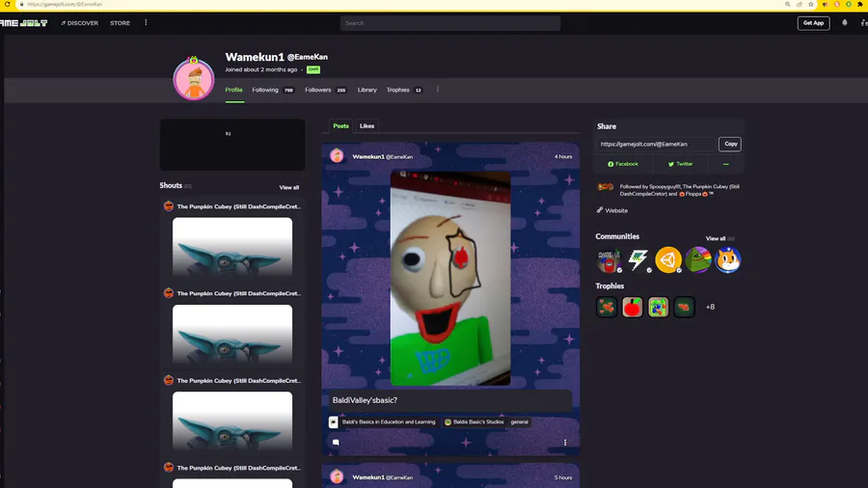Open the Scratch cat community icon
Screen dimensions: 868x488
[x=728, y=260]
